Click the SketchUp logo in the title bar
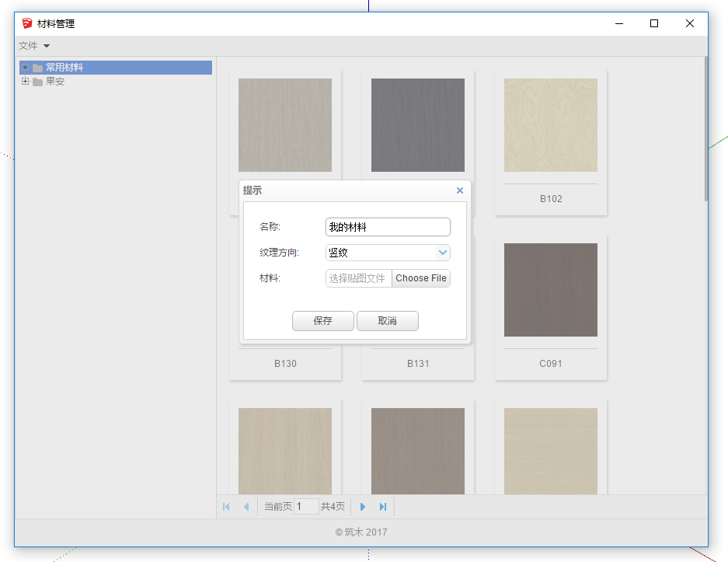The height and width of the screenshot is (562, 728). (27, 24)
